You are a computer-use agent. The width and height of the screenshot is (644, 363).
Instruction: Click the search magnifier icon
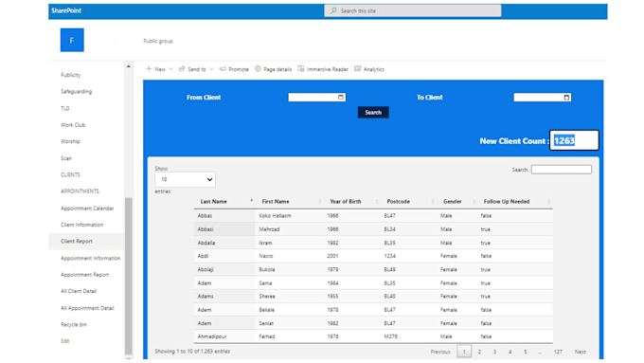pyautogui.click(x=333, y=10)
